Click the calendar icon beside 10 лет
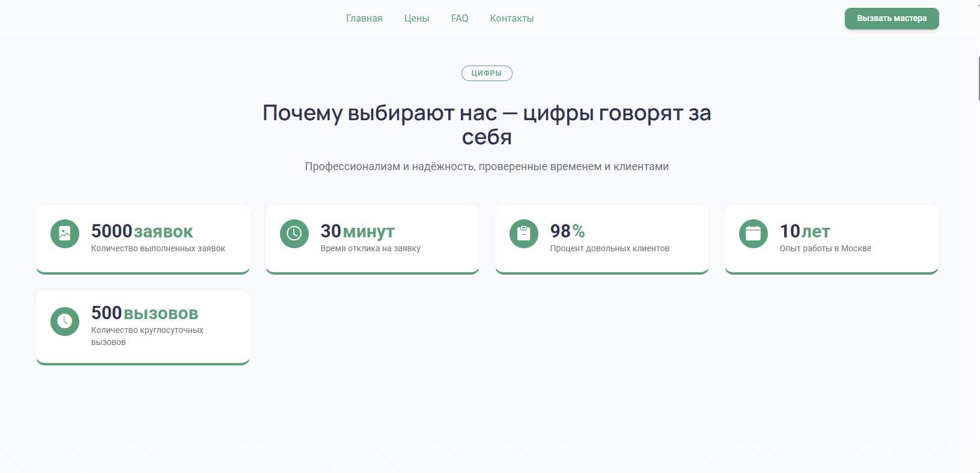Screen dimensions: 980x473 coord(753,234)
